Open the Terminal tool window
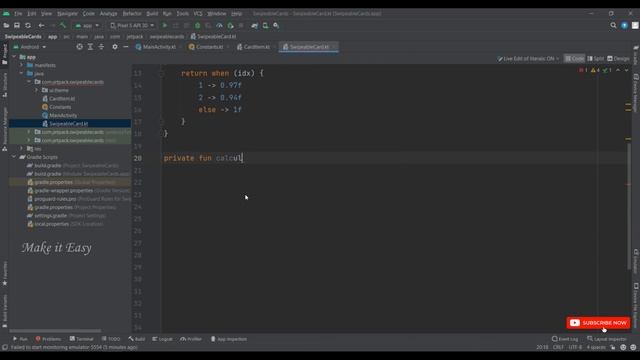Image resolution: width=640 pixels, height=360 pixels. [x=82, y=339]
